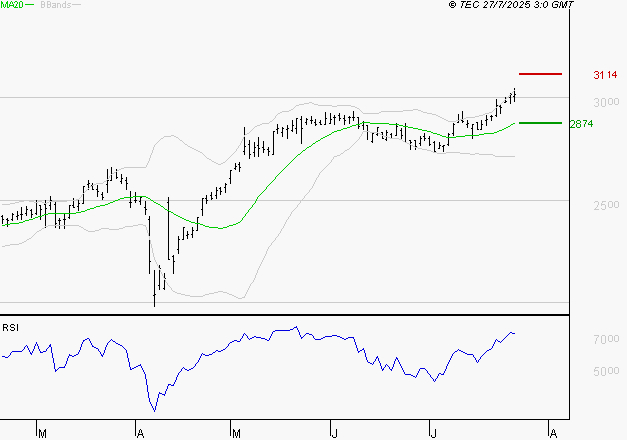Screen dimensions: 627x440
Task: Click the RSI 7000 level label
Action: tap(604, 341)
